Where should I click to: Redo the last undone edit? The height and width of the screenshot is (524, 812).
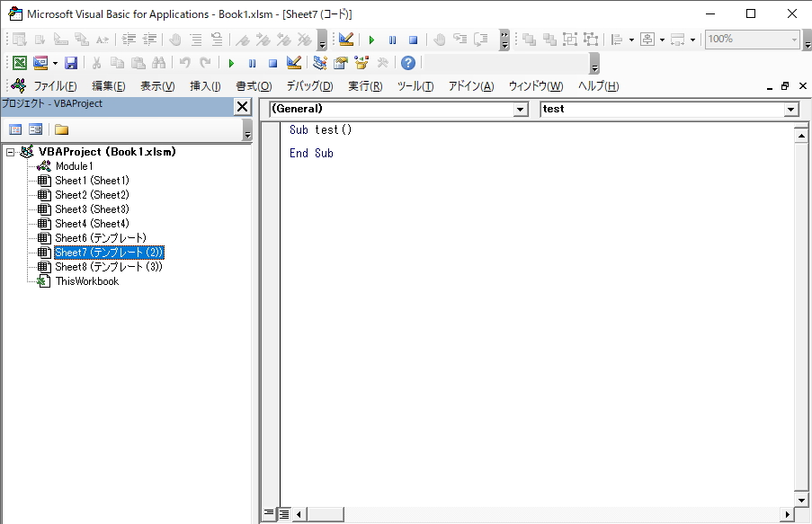tap(206, 63)
